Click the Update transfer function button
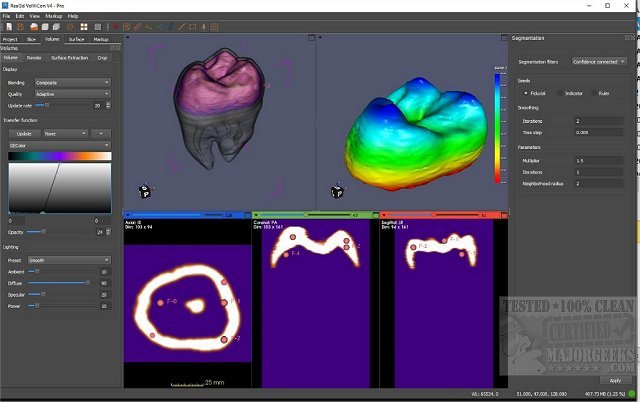The width and height of the screenshot is (640, 402). click(x=24, y=133)
